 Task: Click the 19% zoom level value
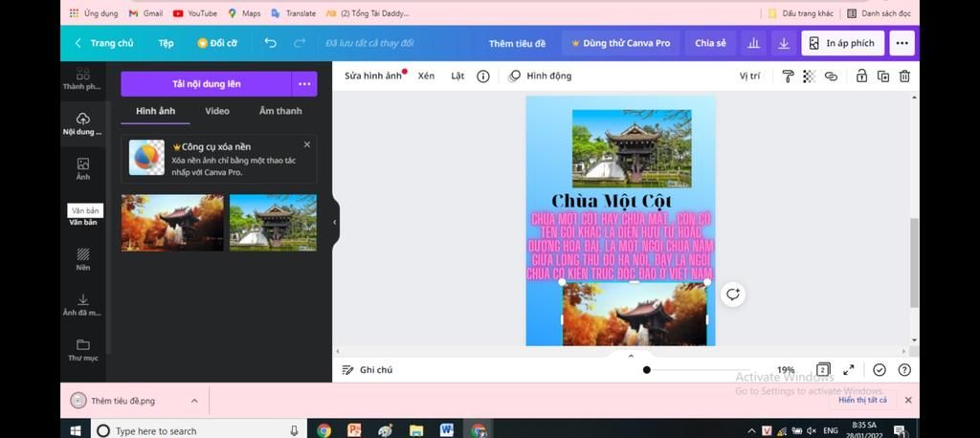tap(786, 370)
